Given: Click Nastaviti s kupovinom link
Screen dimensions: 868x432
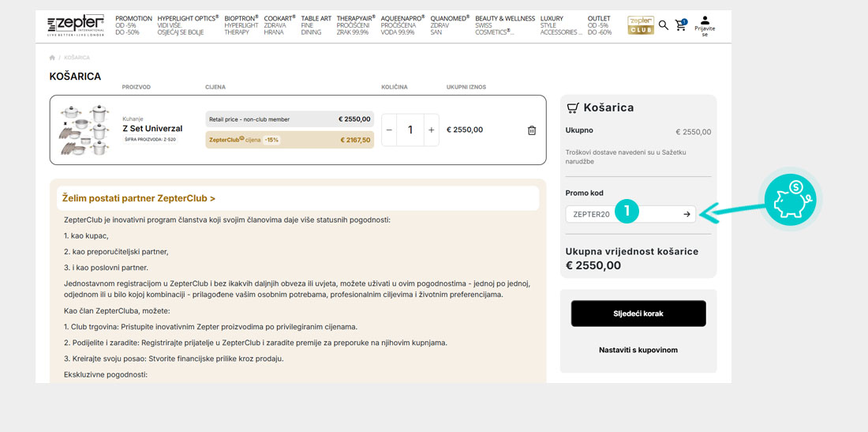Looking at the screenshot, I should 638,350.
